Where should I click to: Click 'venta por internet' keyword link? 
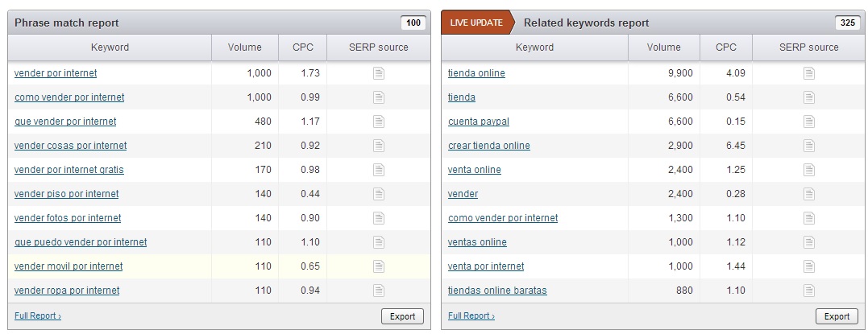coord(486,266)
